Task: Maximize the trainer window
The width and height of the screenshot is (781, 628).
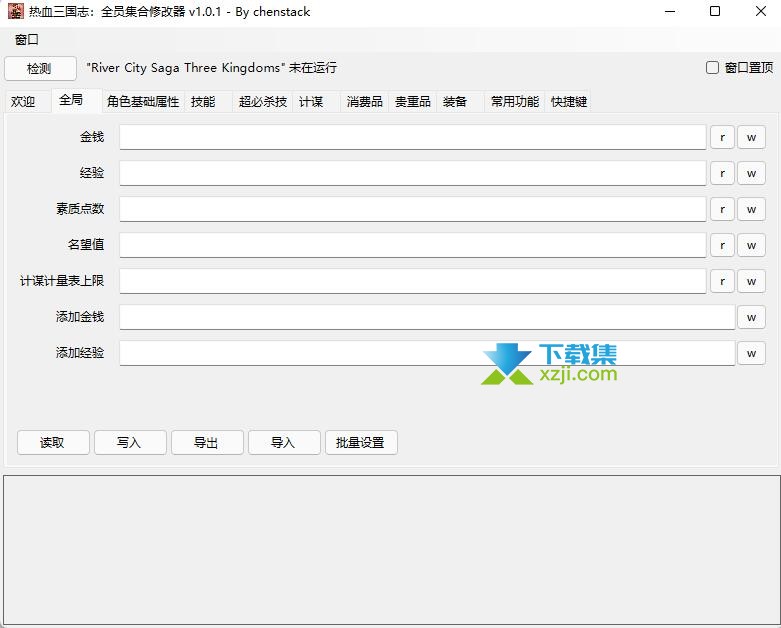Action: pos(715,11)
